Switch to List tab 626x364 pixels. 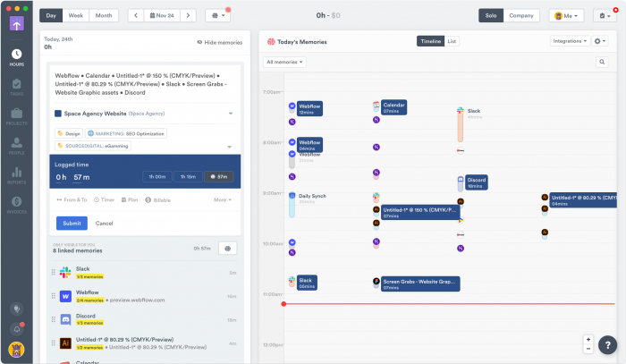click(x=452, y=41)
